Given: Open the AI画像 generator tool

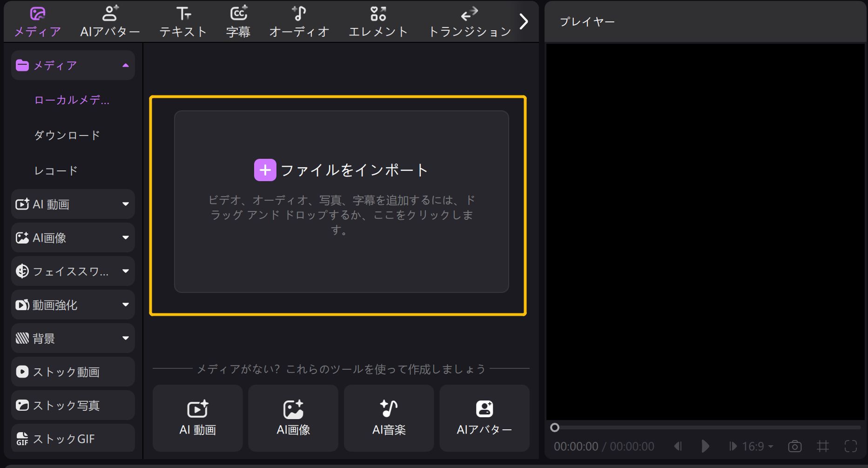Looking at the screenshot, I should (293, 417).
